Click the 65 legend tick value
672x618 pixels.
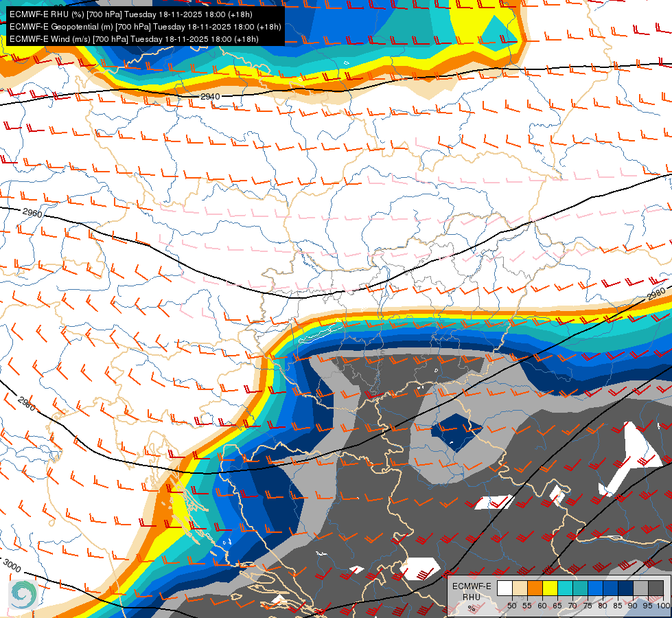click(557, 606)
